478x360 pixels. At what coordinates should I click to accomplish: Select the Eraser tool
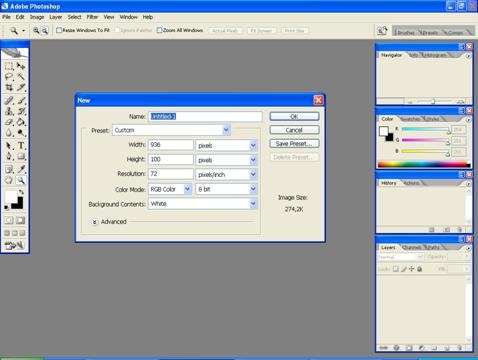pos(9,122)
